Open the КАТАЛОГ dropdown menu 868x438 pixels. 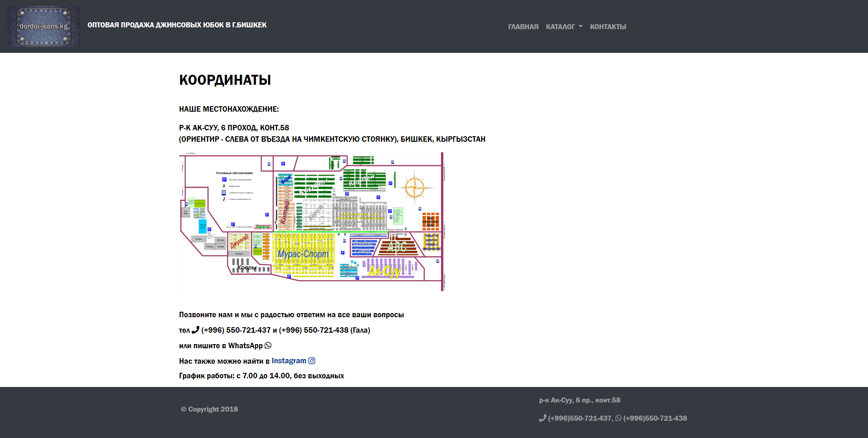click(x=560, y=27)
